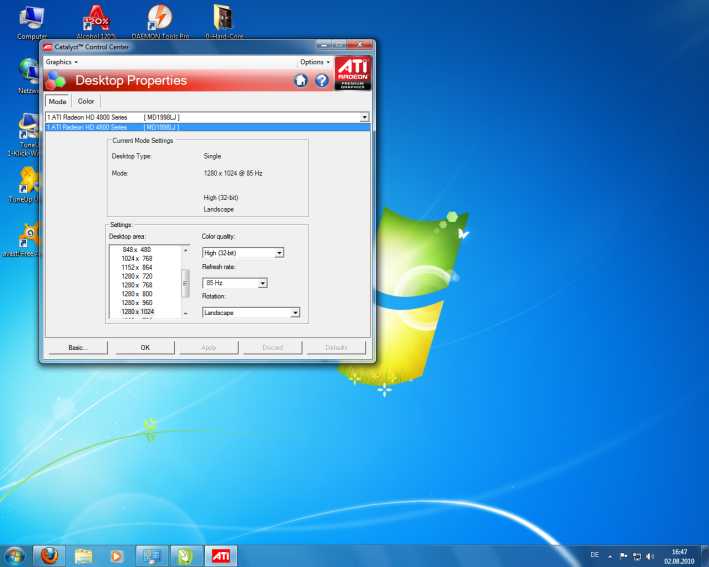Open the Color quality dropdown
The image size is (709, 567).
tap(243, 253)
